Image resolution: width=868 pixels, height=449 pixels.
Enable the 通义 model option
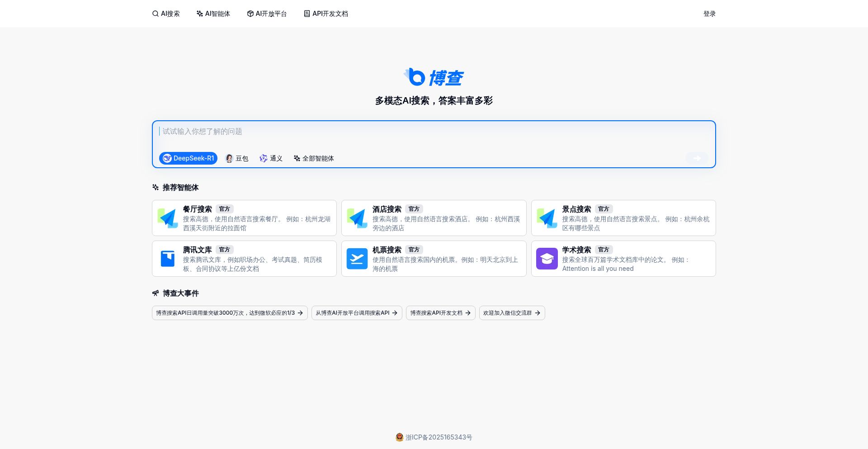click(x=270, y=158)
